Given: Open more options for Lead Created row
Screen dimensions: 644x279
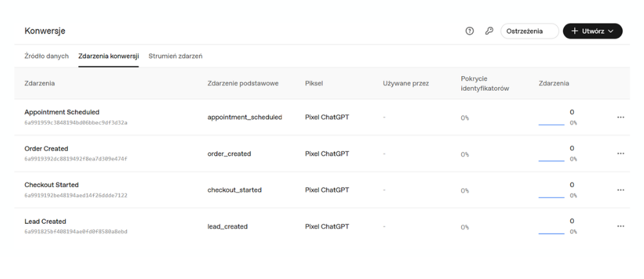Looking at the screenshot, I should click(620, 226).
